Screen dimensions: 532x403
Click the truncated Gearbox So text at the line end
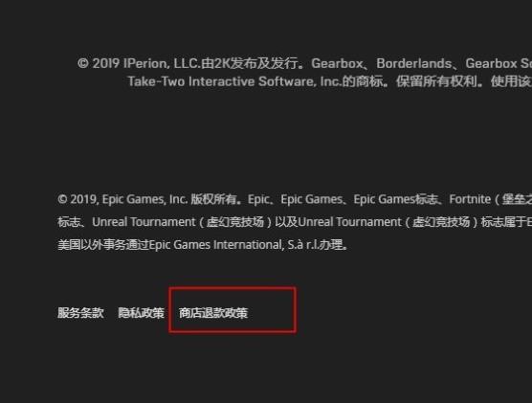499,63
